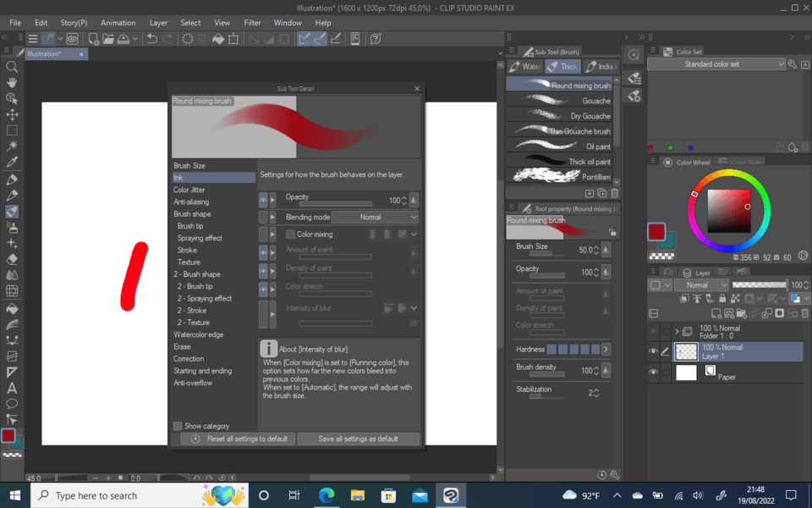Create a new raster layer in the Layer palette
Image resolution: width=812 pixels, height=508 pixels.
tap(716, 313)
